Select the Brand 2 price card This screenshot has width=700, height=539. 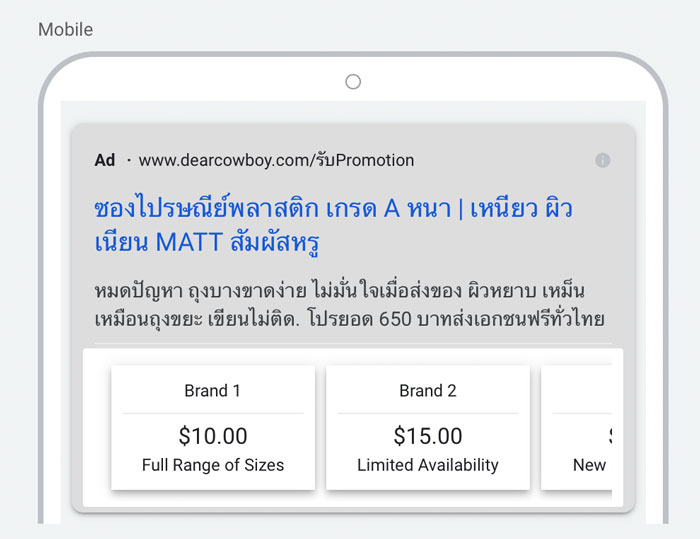[428, 427]
